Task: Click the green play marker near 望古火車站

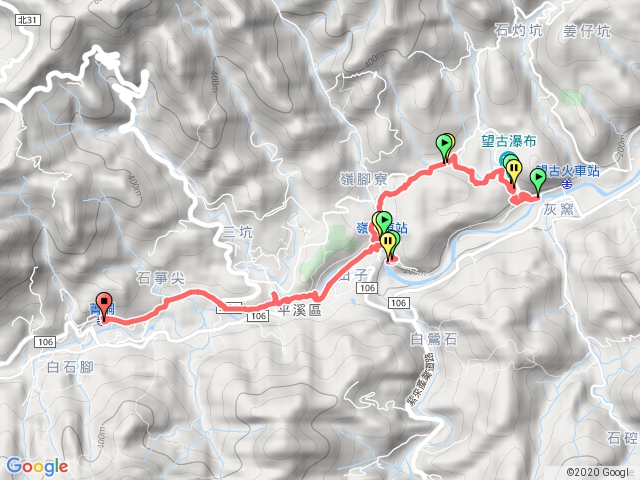Action: (x=538, y=182)
